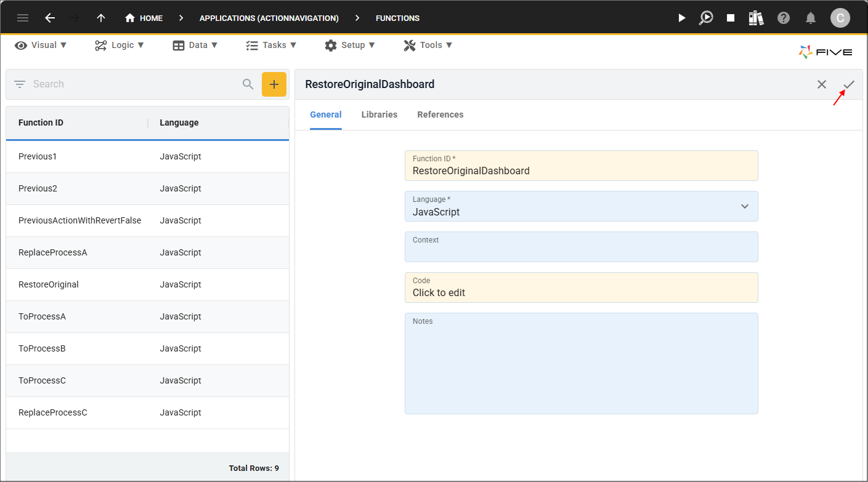Screen dimensions: 868x482
Task: Open help question mark icon
Action: (784, 18)
